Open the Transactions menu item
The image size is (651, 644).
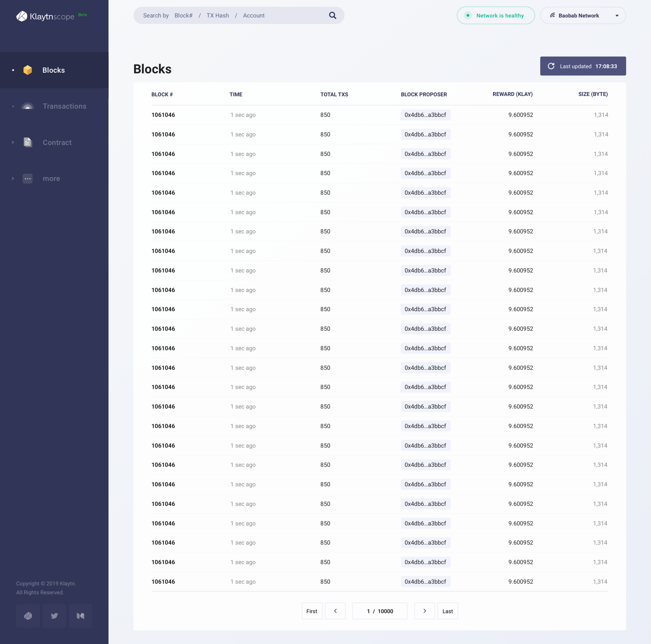click(x=64, y=106)
